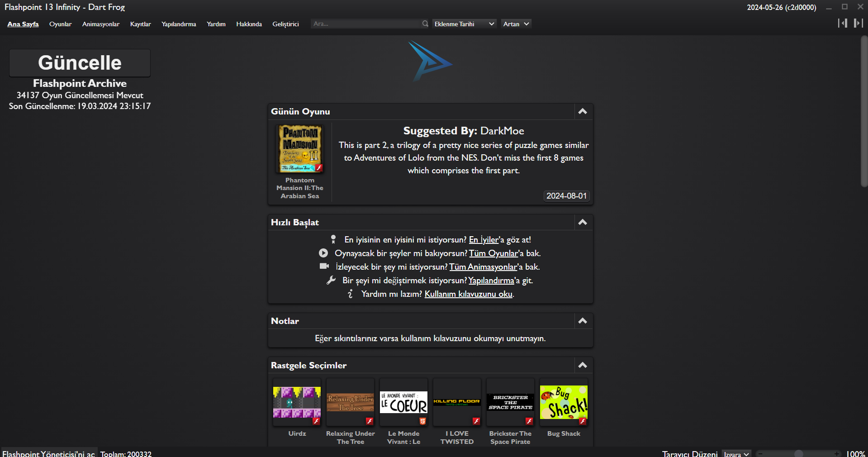Open Brickster The Space Pirate thumbnail
Image resolution: width=868 pixels, height=457 pixels.
pyautogui.click(x=510, y=402)
